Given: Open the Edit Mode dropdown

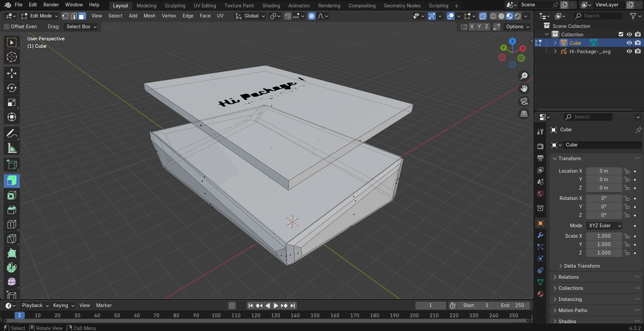Looking at the screenshot, I should 39,16.
